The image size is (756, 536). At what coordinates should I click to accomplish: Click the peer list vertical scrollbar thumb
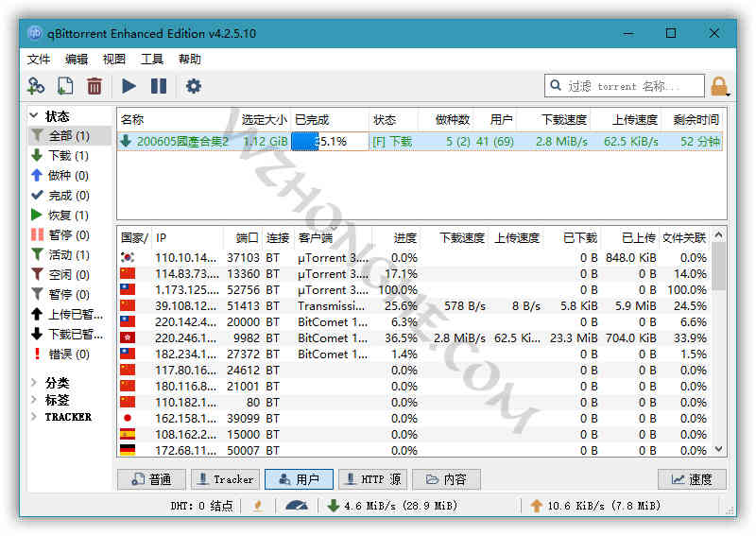[718, 267]
